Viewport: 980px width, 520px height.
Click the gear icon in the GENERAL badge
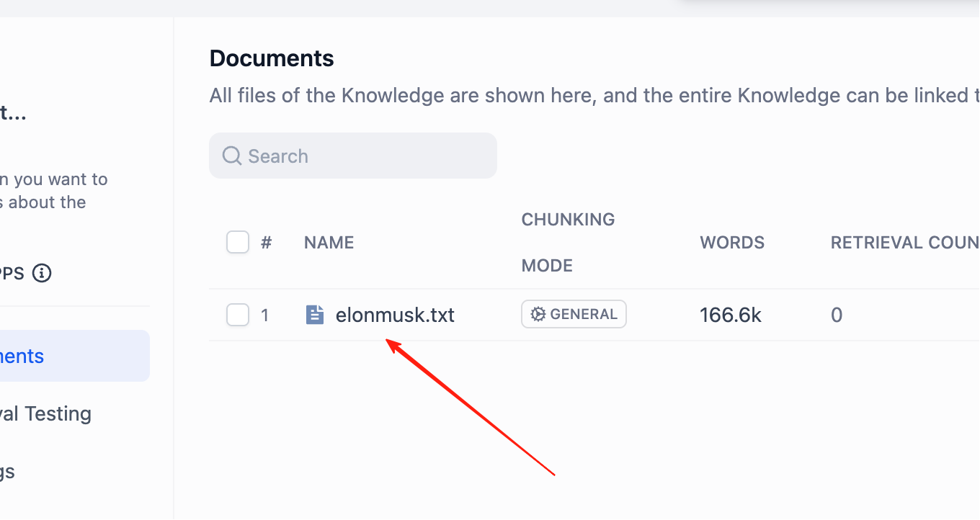pyautogui.click(x=538, y=314)
